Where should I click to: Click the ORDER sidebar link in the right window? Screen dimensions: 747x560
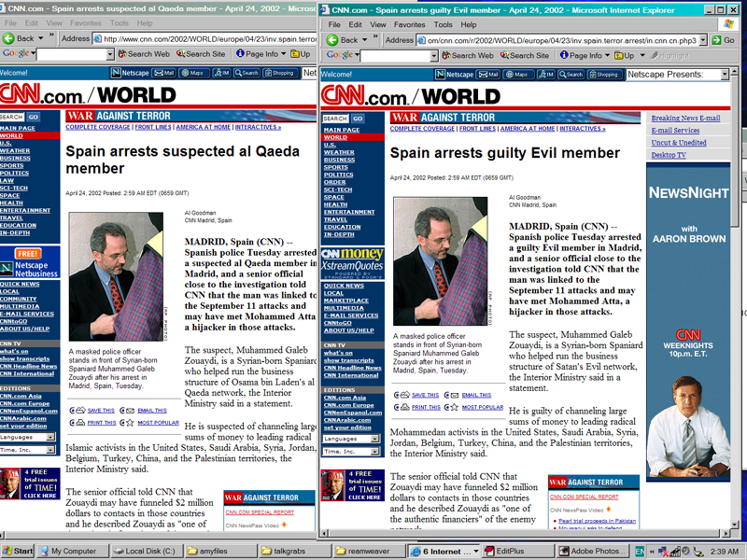(334, 182)
